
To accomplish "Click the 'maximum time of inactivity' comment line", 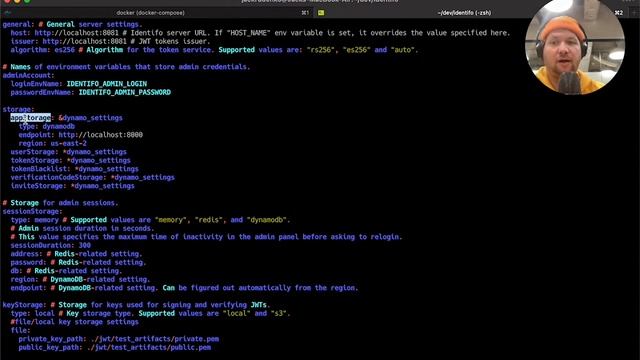I will coord(207,237).
